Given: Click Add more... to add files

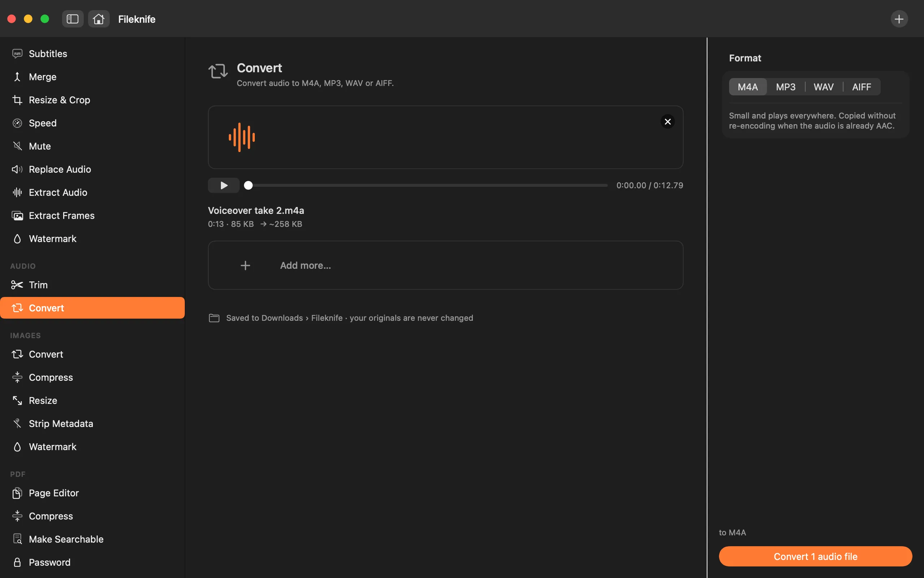Looking at the screenshot, I should [x=446, y=265].
